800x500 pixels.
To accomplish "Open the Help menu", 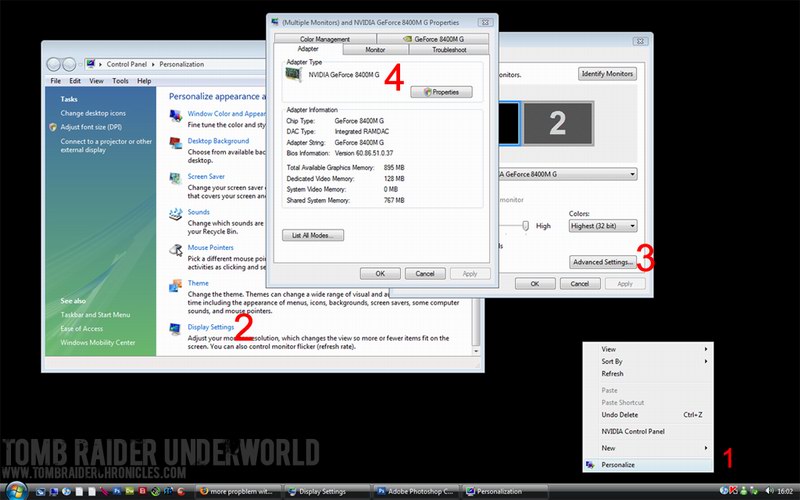I will [x=144, y=81].
